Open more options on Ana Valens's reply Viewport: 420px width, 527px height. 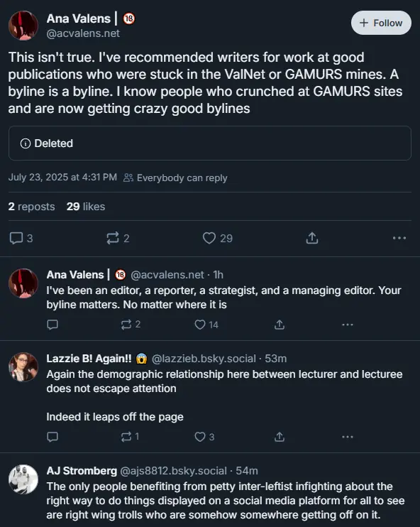tap(348, 325)
